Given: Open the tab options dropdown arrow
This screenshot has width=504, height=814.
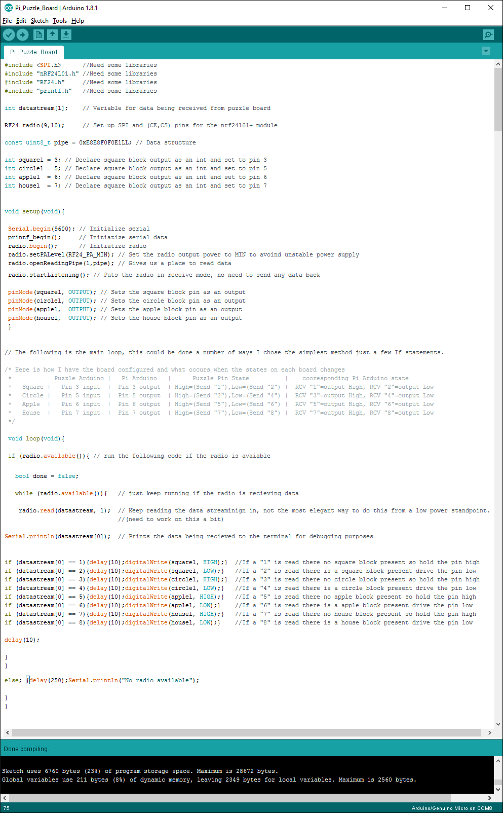Looking at the screenshot, I should (486, 51).
